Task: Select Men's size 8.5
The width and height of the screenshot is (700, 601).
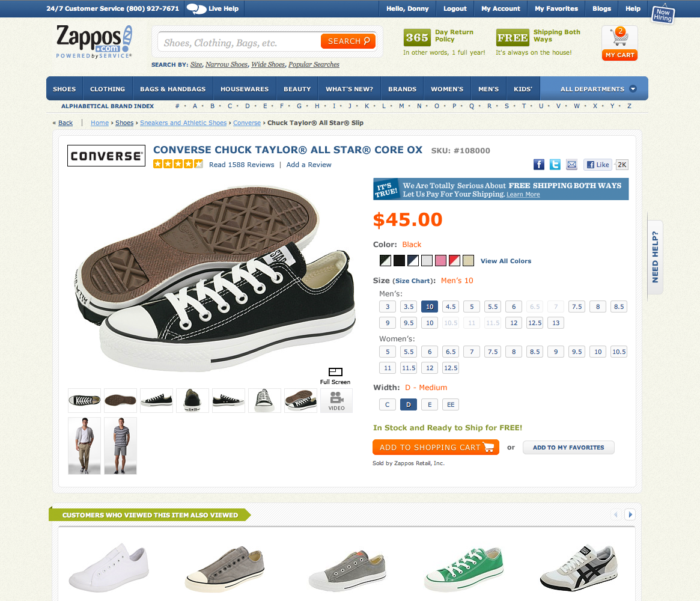Action: [x=619, y=307]
